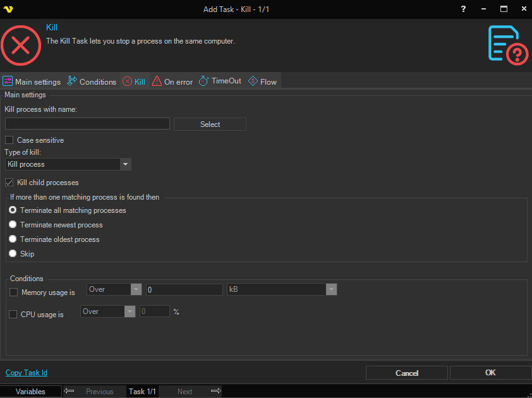Select Terminate newest process option

[13, 225]
